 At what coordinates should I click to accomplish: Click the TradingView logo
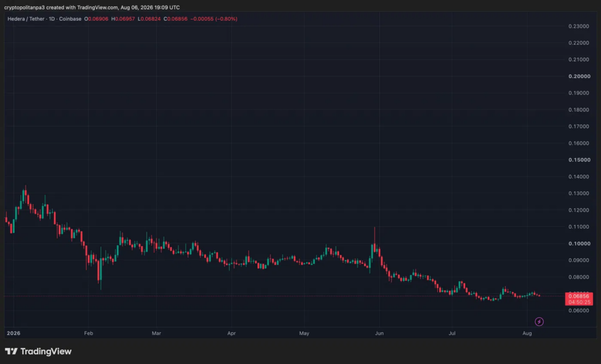(38, 351)
